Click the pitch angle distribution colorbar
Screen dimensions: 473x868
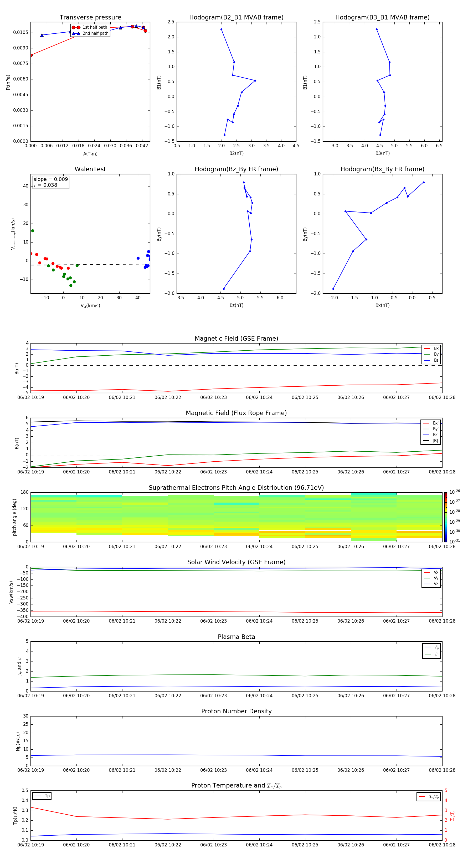(446, 517)
